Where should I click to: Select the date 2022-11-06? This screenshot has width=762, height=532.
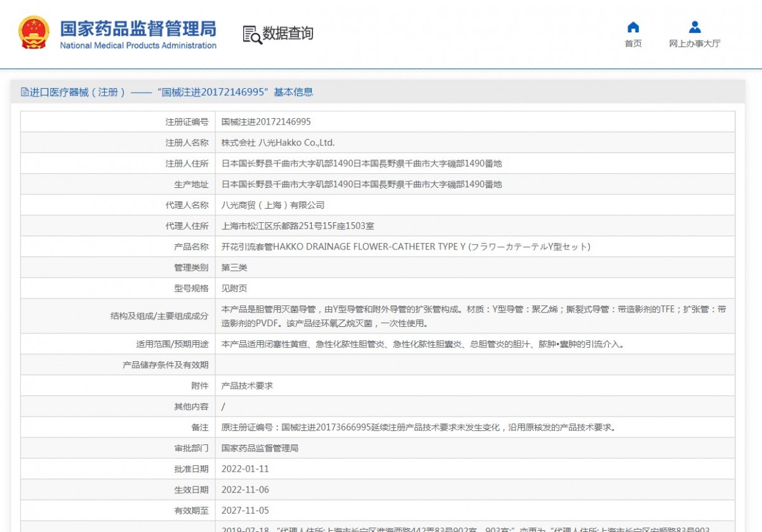point(245,490)
